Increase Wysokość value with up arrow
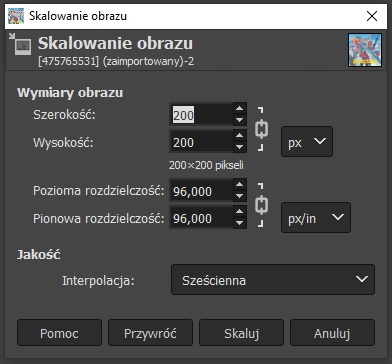Image resolution: width=392 pixels, height=364 pixels. pyautogui.click(x=240, y=136)
